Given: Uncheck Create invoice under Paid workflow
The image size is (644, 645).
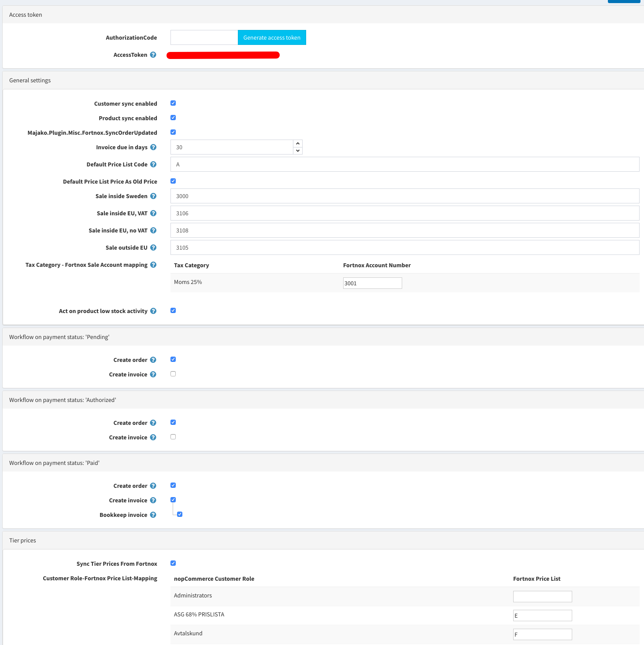Looking at the screenshot, I should coord(173,500).
